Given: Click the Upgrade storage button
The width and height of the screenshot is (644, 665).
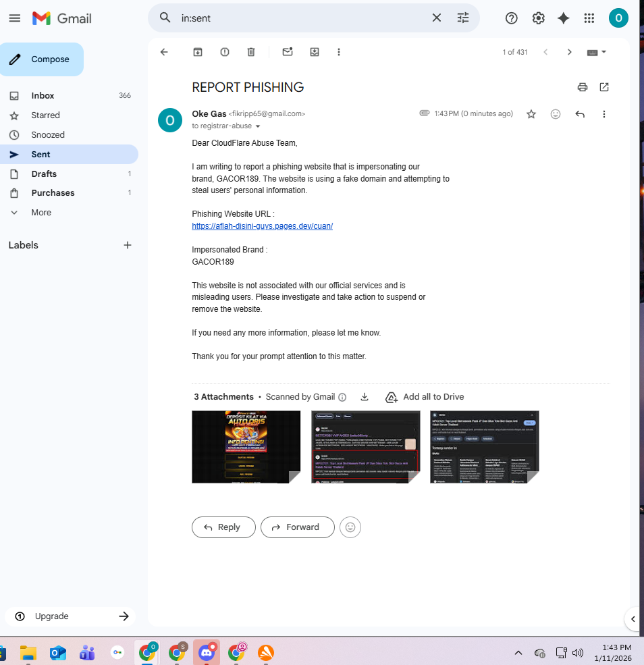Looking at the screenshot, I should tap(70, 616).
